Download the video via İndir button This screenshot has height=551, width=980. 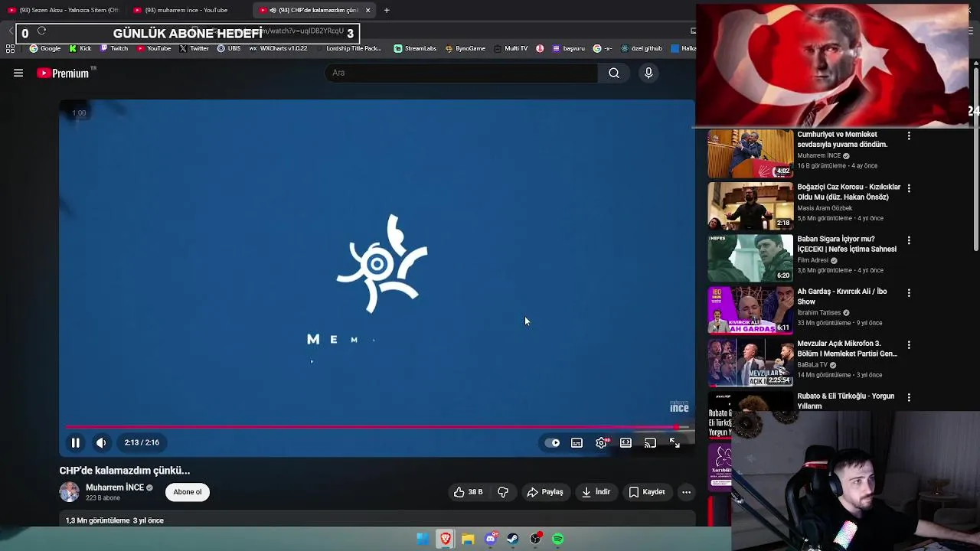pyautogui.click(x=596, y=492)
